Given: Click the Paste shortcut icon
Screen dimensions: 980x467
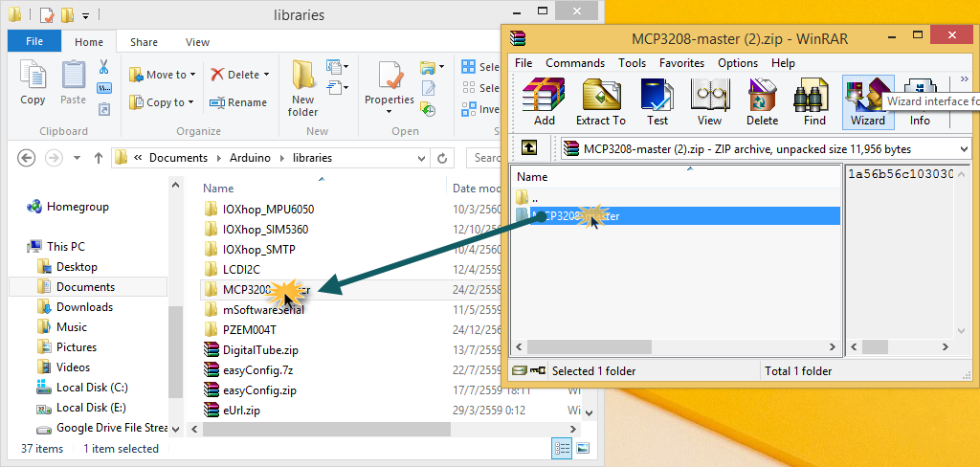Looking at the screenshot, I should click(103, 109).
